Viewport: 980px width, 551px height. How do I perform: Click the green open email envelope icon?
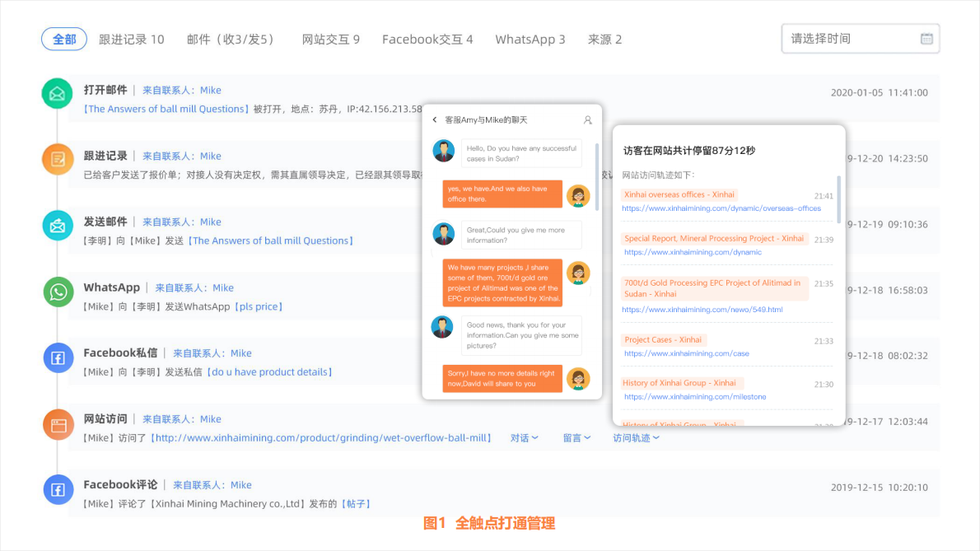[x=56, y=94]
